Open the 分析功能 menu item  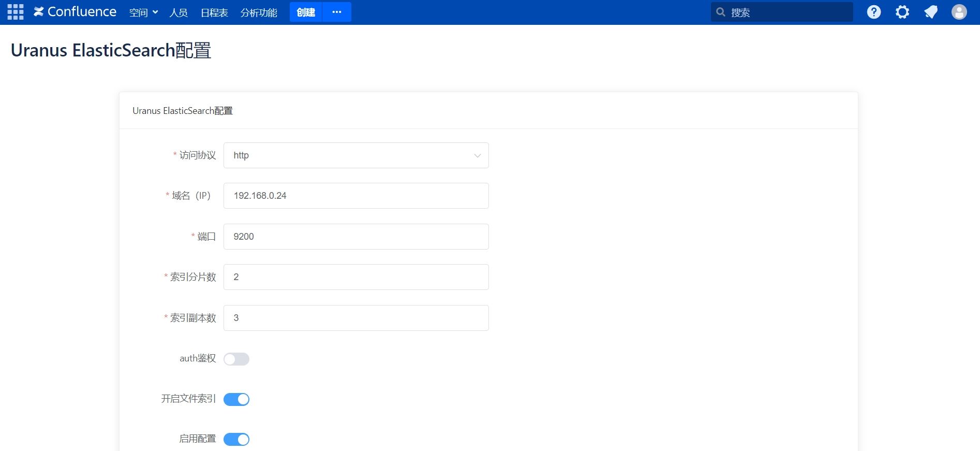(259, 12)
